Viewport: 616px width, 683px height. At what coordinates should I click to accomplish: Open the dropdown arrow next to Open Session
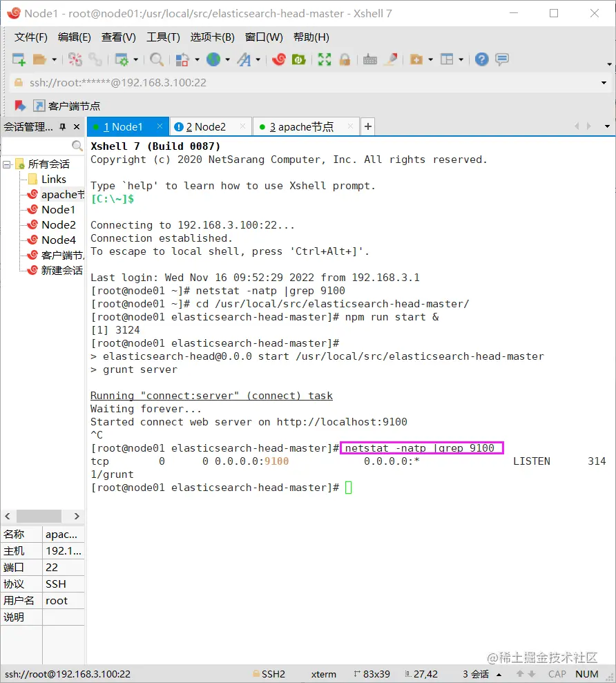pos(54,59)
